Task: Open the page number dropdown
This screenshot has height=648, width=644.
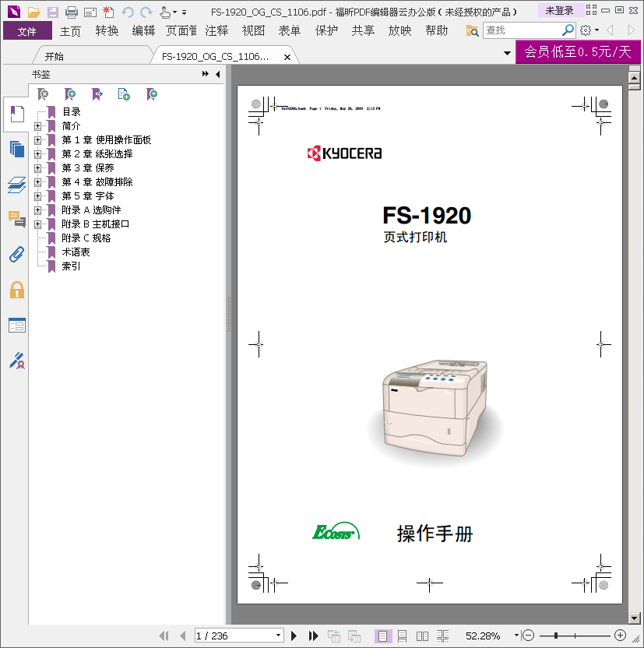Action: point(279,636)
